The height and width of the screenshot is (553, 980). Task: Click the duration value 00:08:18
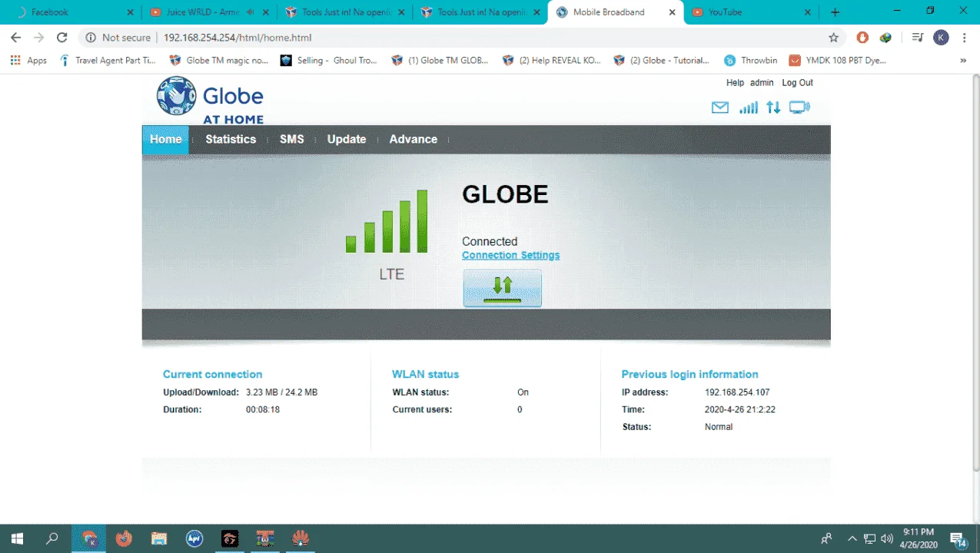263,410
